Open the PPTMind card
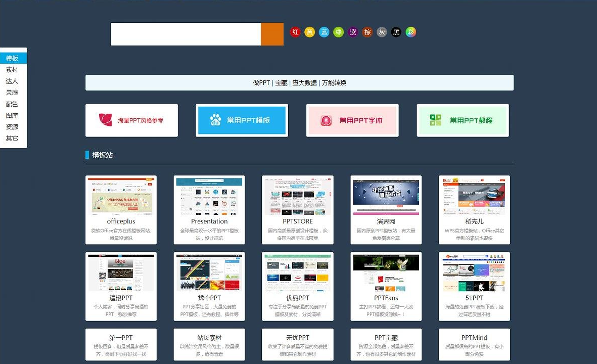Screen dimensions: 597x364 [x=474, y=345]
